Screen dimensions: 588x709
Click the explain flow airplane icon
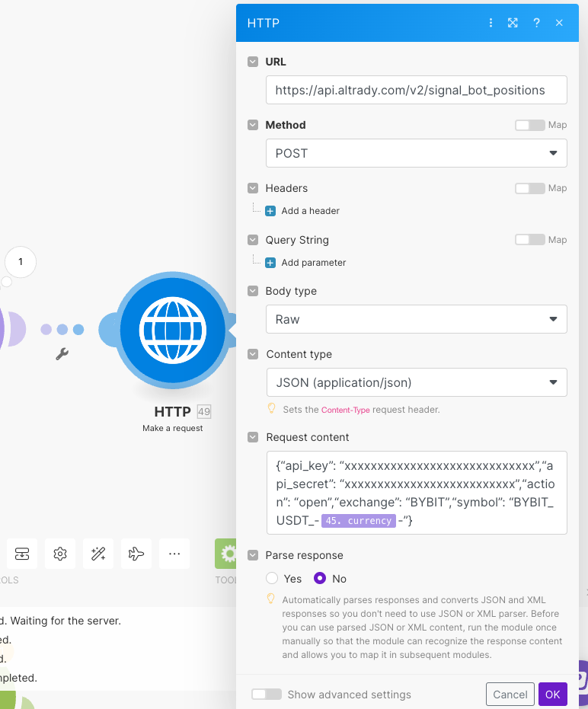pos(136,554)
